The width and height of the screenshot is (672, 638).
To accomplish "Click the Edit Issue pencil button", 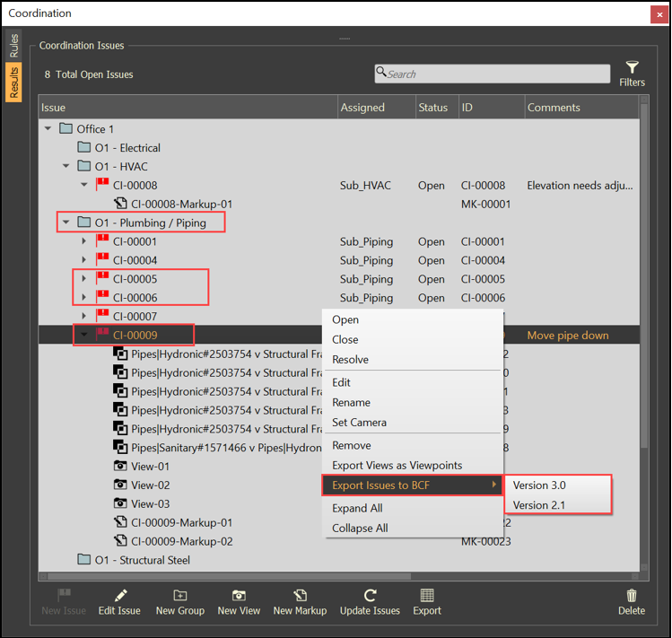I will click(119, 602).
